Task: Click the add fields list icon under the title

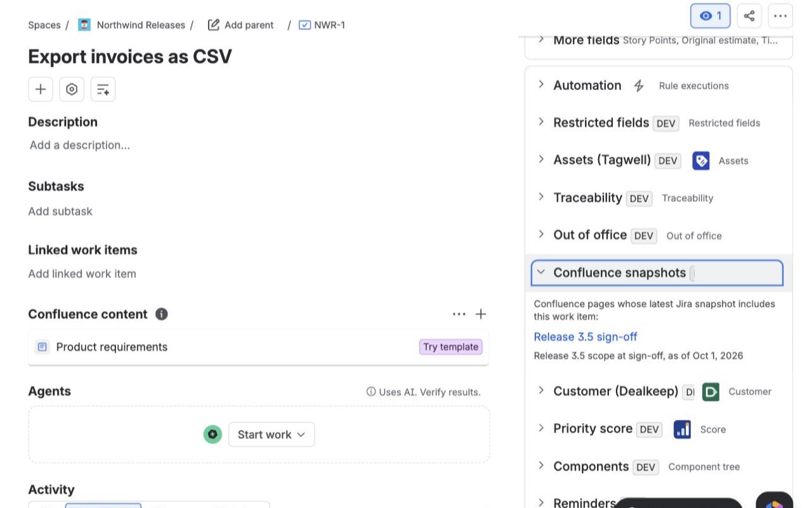Action: [x=103, y=89]
